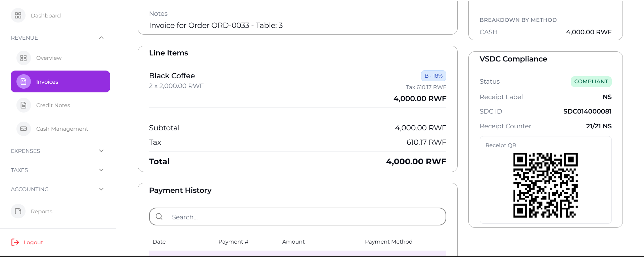Click the Reports file icon
Viewport: 644px width, 257px height.
pos(18,211)
